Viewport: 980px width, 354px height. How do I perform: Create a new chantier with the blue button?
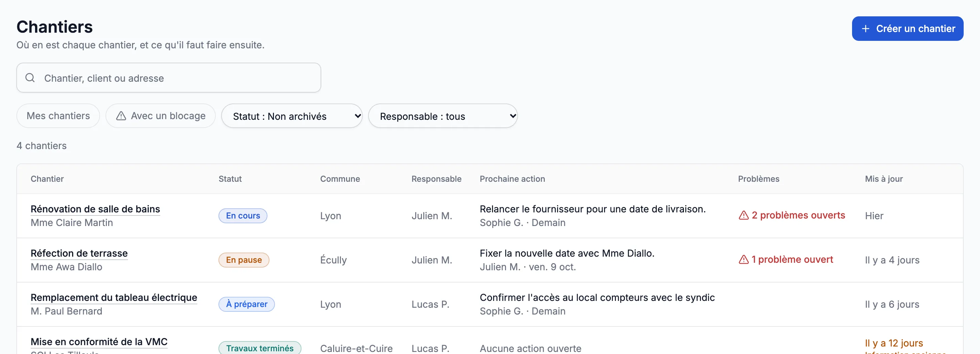[907, 29]
